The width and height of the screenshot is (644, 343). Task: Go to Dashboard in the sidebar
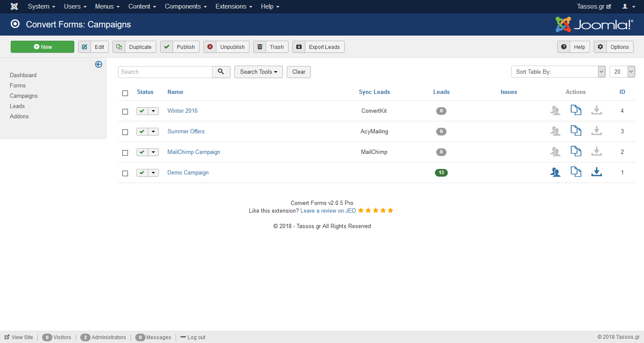(23, 75)
